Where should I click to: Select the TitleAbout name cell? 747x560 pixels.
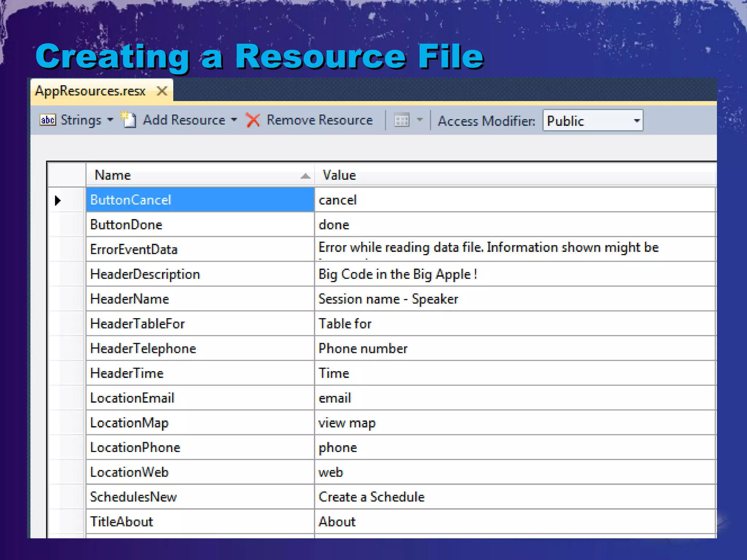200,522
